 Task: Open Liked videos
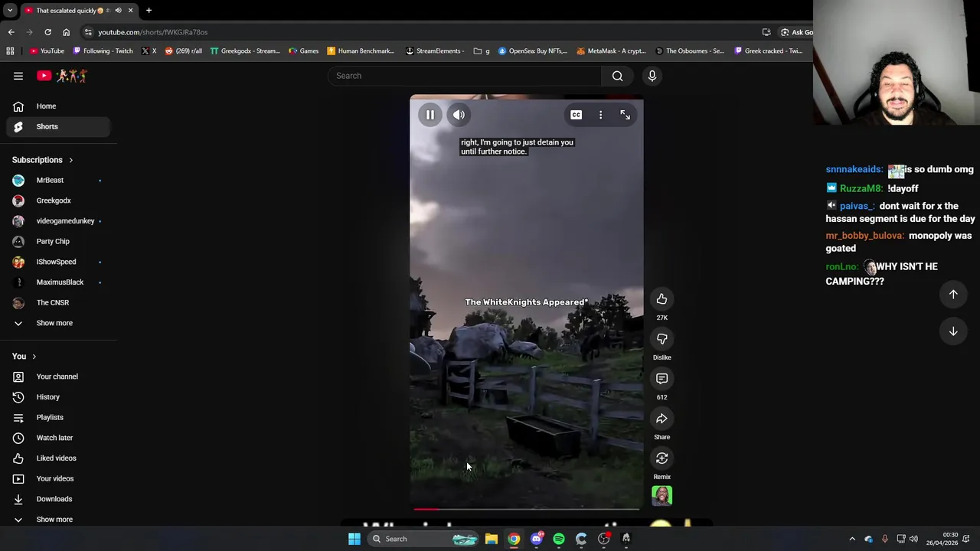(x=58, y=458)
